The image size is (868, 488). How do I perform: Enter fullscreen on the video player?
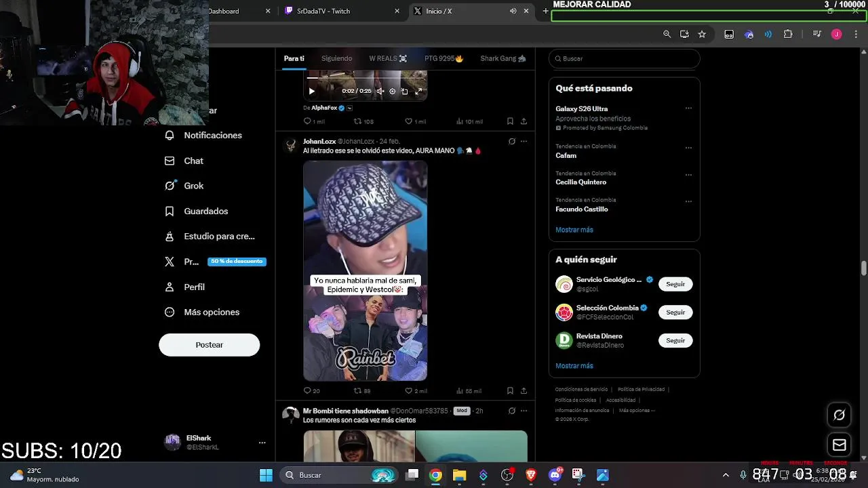pos(418,91)
